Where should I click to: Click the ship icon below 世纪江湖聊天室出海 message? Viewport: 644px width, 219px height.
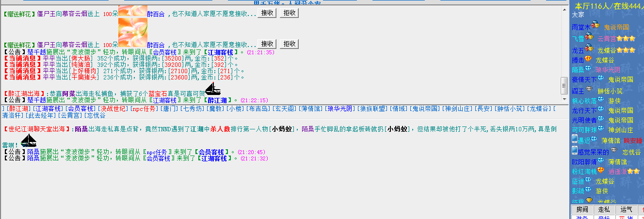tap(29, 141)
